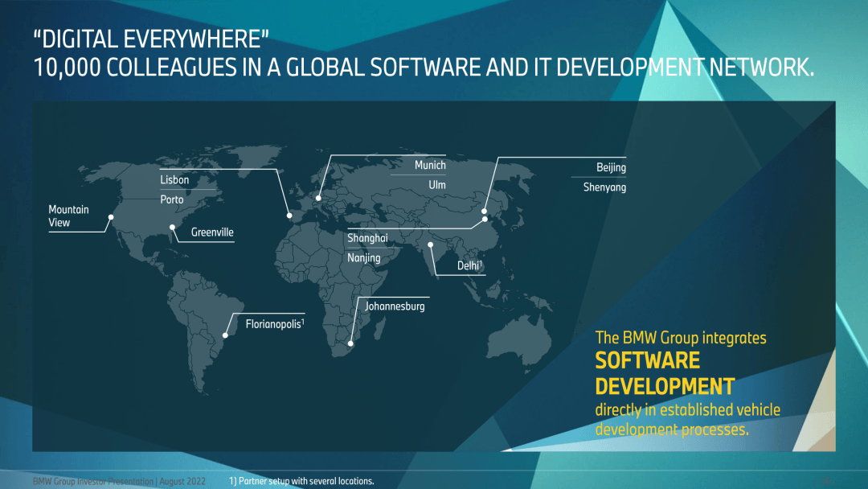Select the Shenyang city label
This screenshot has height=489, width=868.
click(x=604, y=187)
